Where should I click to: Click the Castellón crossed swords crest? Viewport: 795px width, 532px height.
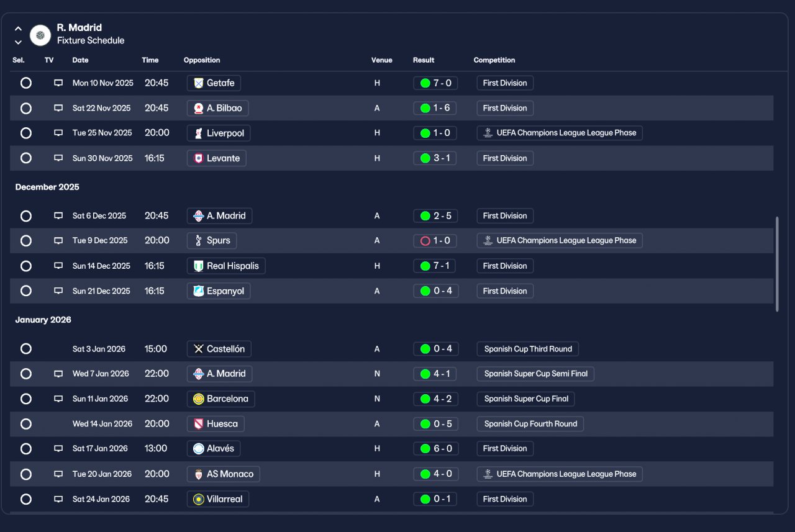click(199, 349)
